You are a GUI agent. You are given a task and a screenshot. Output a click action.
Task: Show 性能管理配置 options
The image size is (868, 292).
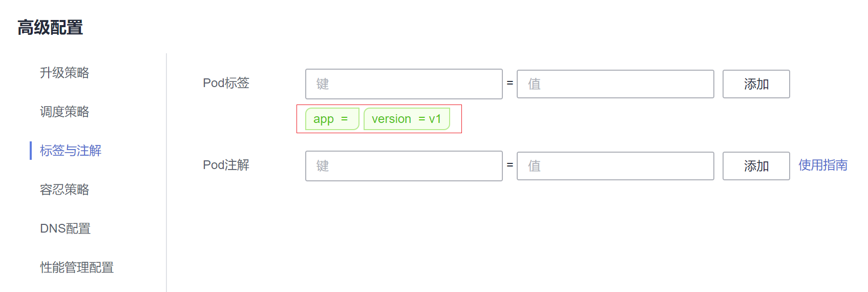[x=77, y=267]
